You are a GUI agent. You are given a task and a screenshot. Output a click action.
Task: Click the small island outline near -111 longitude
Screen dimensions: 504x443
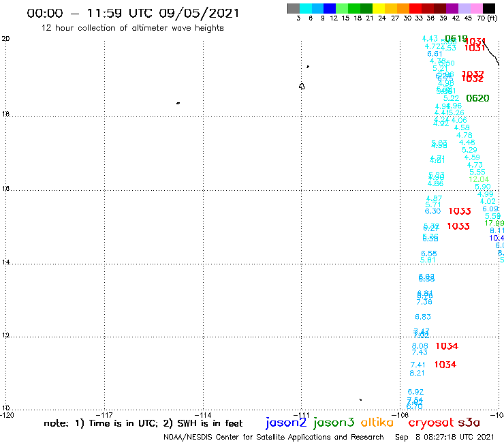[302, 87]
